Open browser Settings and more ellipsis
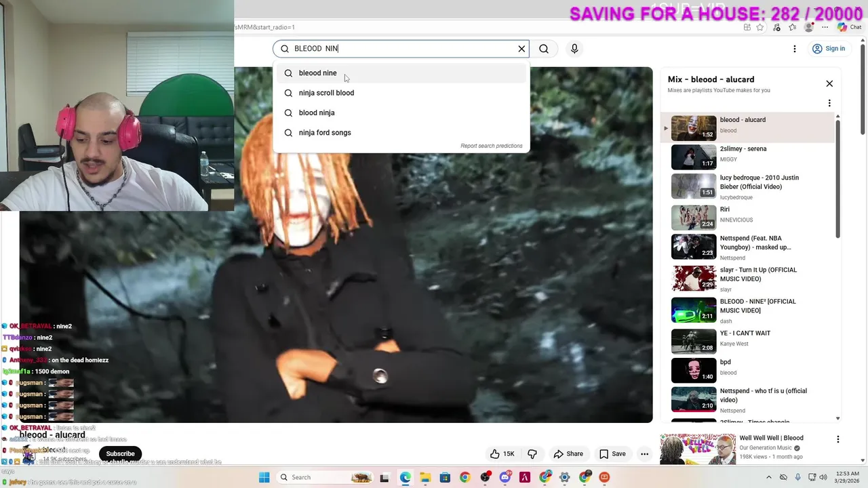 point(825,27)
